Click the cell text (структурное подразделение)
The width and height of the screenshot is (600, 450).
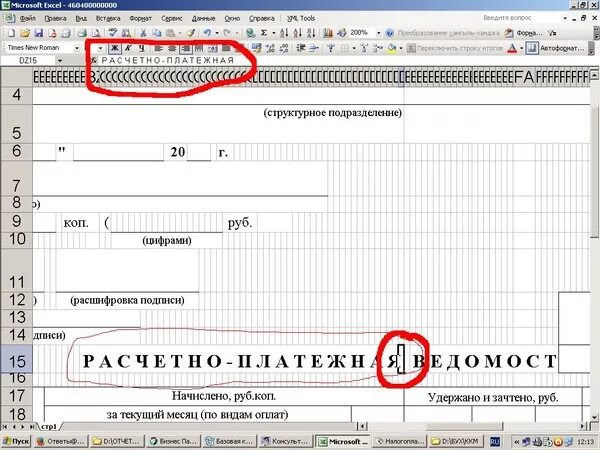[x=333, y=113]
